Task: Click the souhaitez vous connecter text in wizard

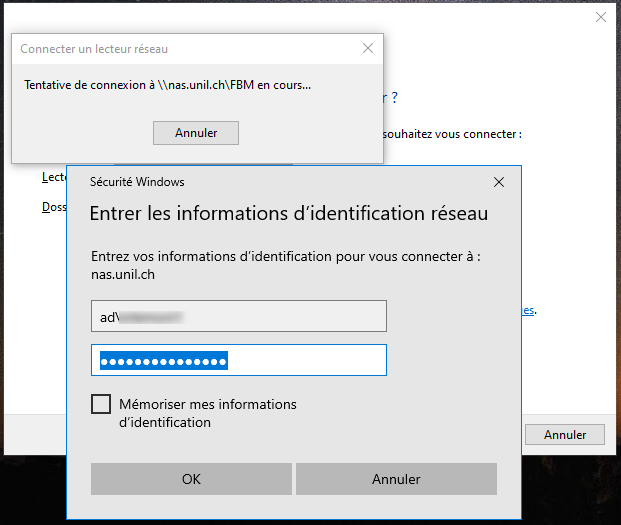Action: coord(452,133)
